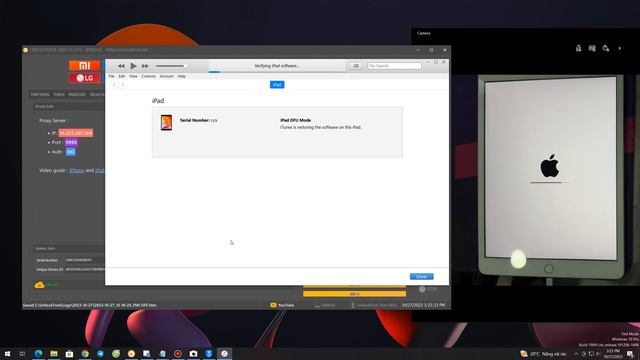Click the 'Verifying iPad software' status text

coord(277,66)
